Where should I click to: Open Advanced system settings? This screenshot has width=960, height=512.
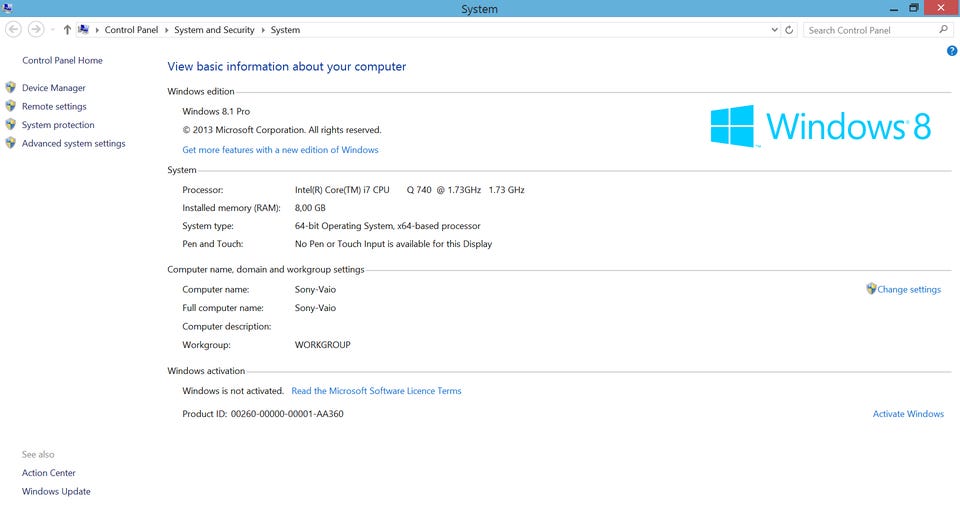tap(73, 143)
